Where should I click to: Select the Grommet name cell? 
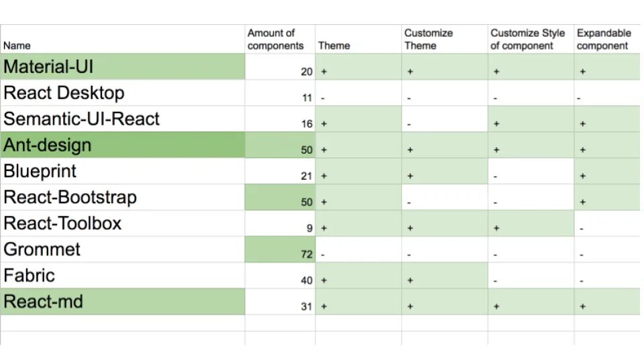pyautogui.click(x=123, y=250)
